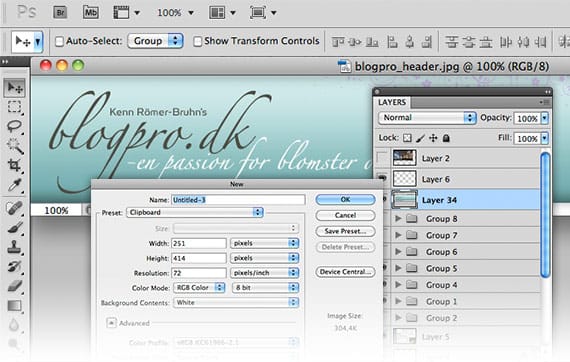Open the Resolution pixels/inch dropdown

(265, 273)
